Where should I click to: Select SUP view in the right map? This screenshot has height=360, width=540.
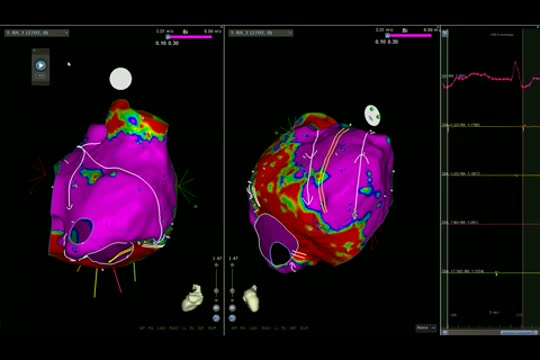[304, 328]
